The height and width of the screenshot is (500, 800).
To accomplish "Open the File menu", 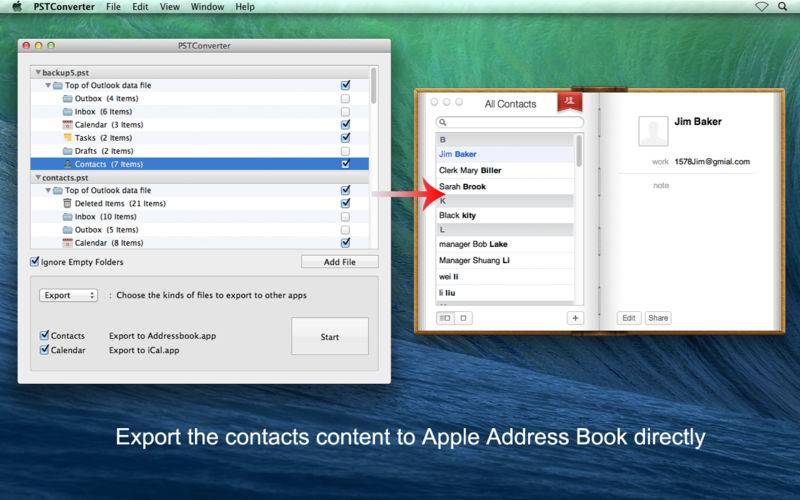I will 113,7.
